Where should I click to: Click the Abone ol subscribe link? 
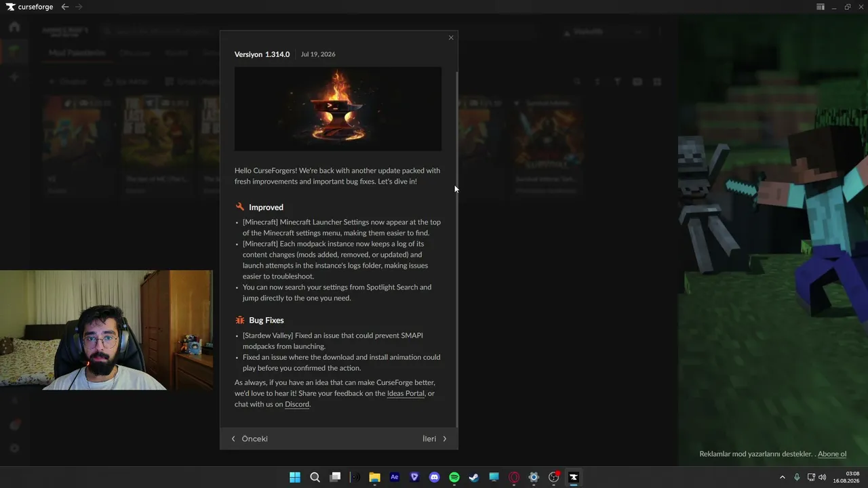click(832, 454)
